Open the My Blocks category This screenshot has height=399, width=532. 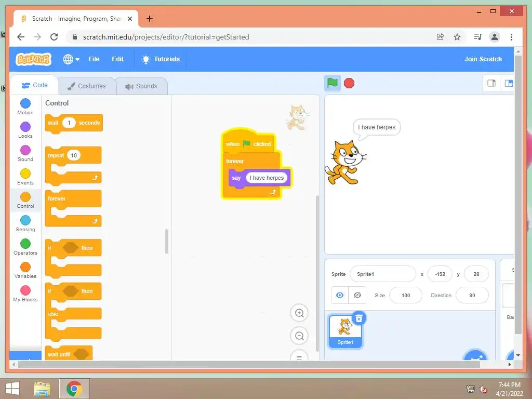click(x=25, y=294)
